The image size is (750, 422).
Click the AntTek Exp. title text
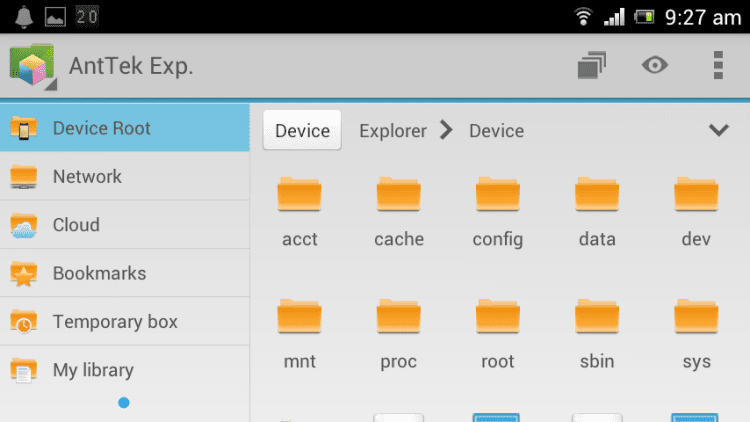tap(131, 66)
